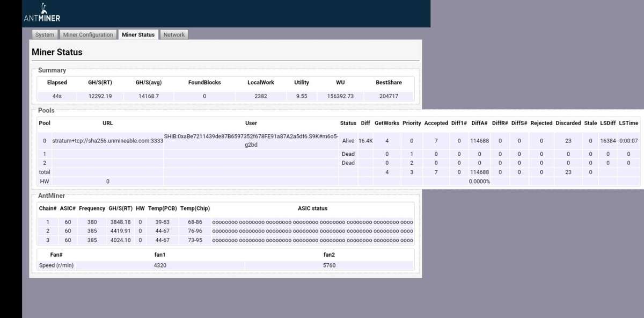Click the fan2 speed value 5760
This screenshot has height=318, width=644.
click(329, 265)
